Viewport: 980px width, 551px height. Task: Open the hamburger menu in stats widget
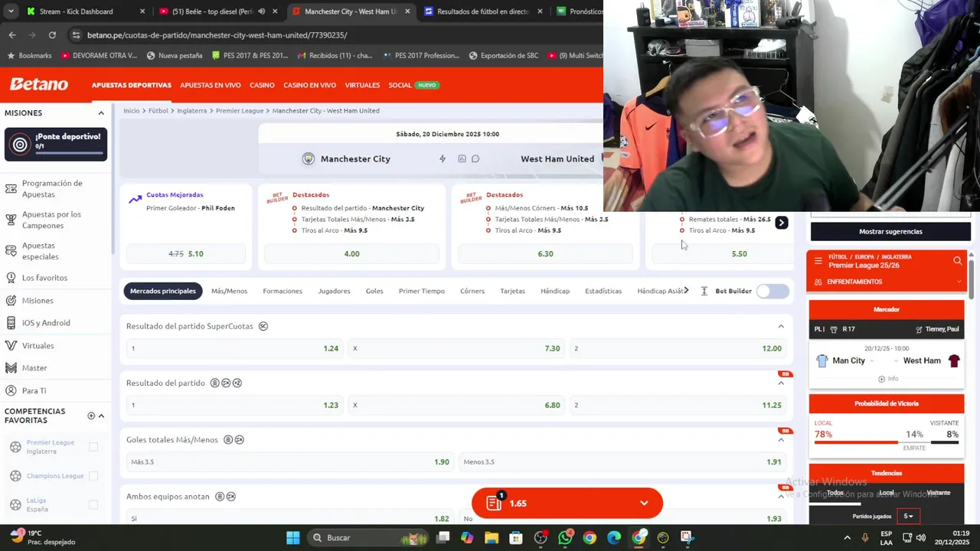pyautogui.click(x=818, y=261)
